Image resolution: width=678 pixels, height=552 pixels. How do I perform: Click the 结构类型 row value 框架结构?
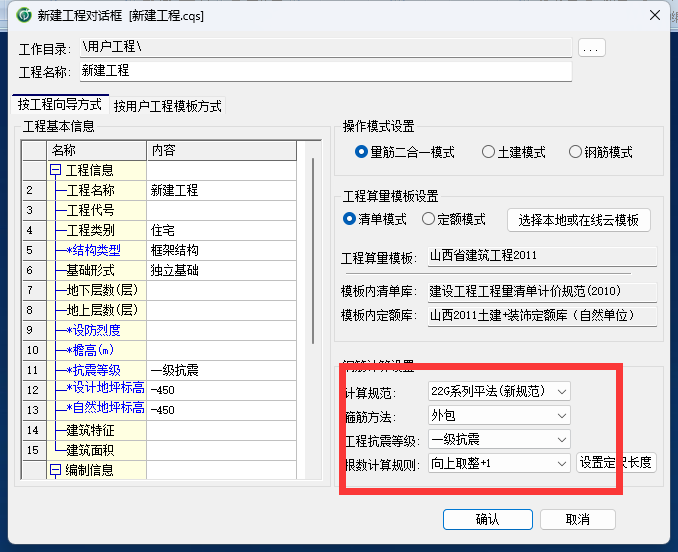tap(220, 250)
